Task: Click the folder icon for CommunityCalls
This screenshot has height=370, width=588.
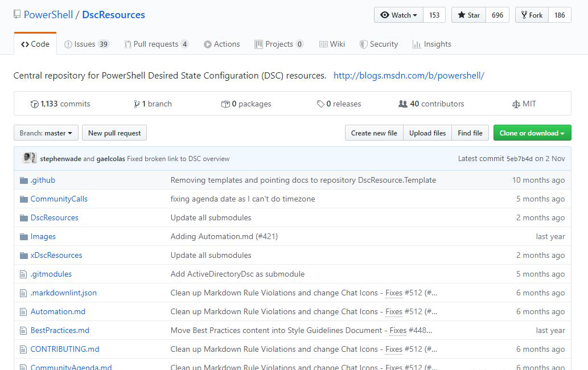Action: pyautogui.click(x=24, y=199)
